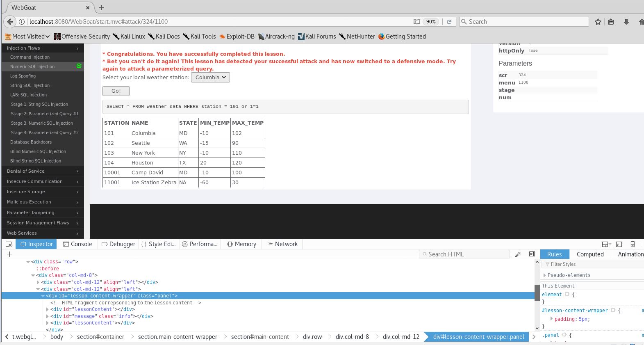Open Kali Linux bookmark
The width and height of the screenshot is (644, 345).
coord(129,37)
